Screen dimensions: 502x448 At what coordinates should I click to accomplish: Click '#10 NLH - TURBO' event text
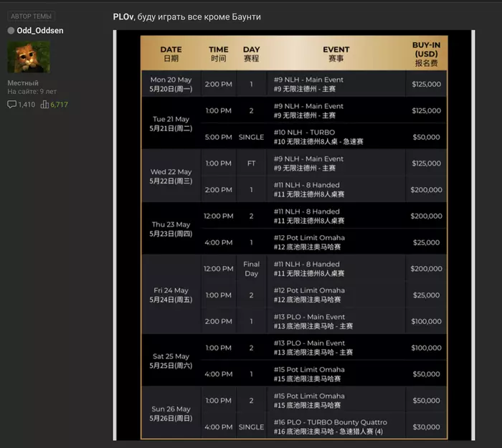[x=304, y=133]
